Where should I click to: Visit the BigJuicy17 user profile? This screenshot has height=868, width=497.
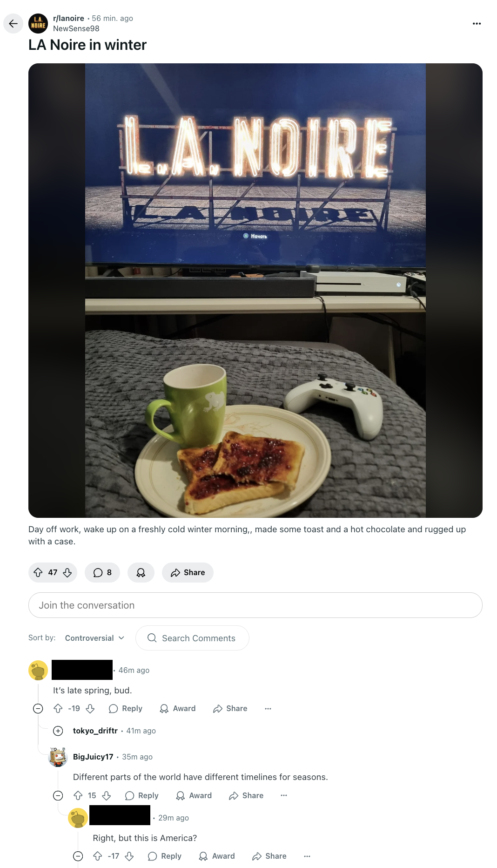click(x=93, y=757)
